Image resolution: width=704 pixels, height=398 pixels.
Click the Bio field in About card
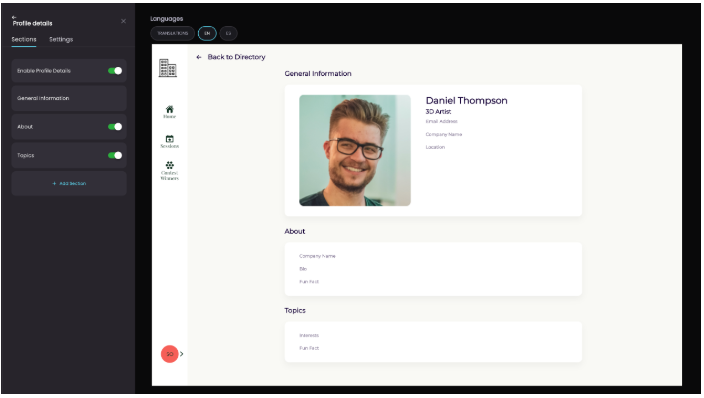(303, 269)
